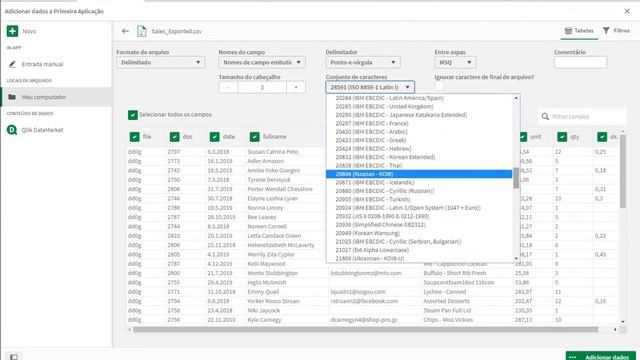Choose 20297 IBM EBCDIC France
The height and width of the screenshot is (360, 640).
419,123
